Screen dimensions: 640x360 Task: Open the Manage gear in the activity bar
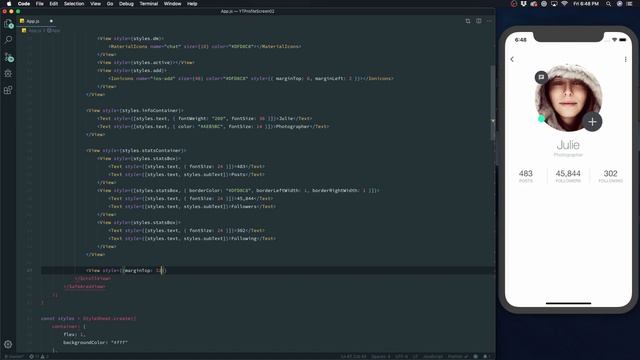point(8,344)
